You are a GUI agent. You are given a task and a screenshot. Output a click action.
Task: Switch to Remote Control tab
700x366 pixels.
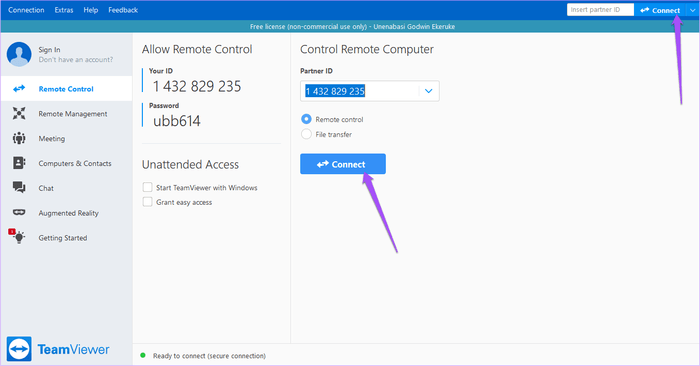(x=67, y=88)
